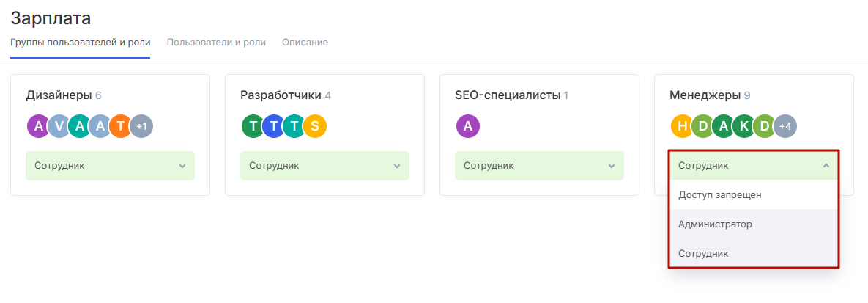Click the purple 'A' avatar in Дизайнеры
The height and width of the screenshot is (303, 868).
(x=38, y=126)
